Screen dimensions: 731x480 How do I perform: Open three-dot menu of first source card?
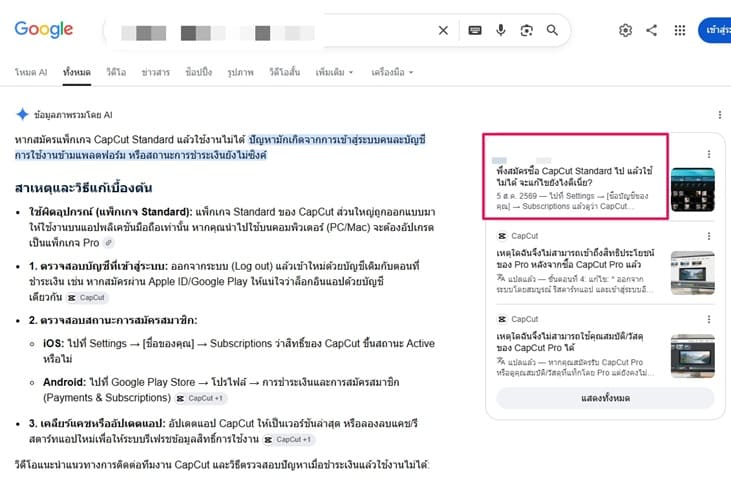[709, 154]
